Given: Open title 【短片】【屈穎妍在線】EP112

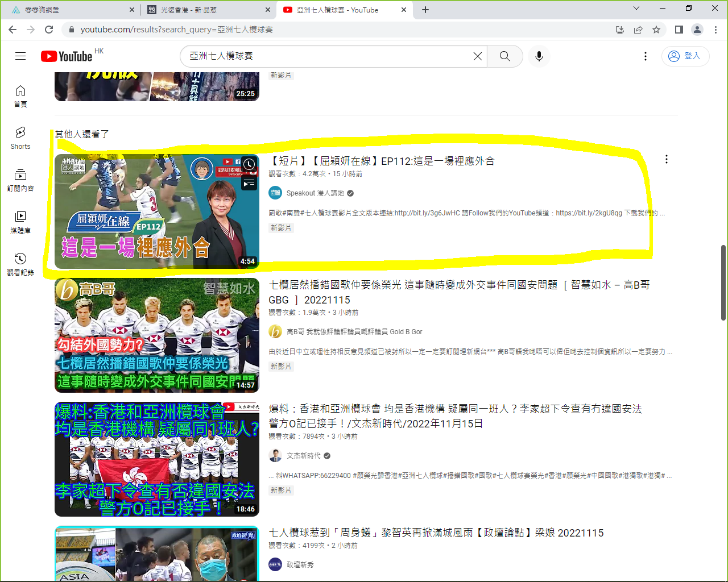Looking at the screenshot, I should click(382, 161).
